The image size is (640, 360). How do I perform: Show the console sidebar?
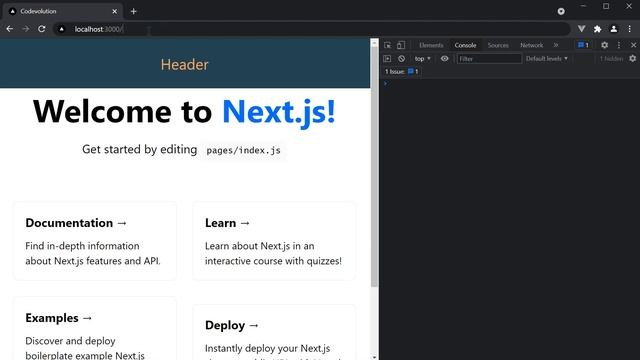pos(387,59)
